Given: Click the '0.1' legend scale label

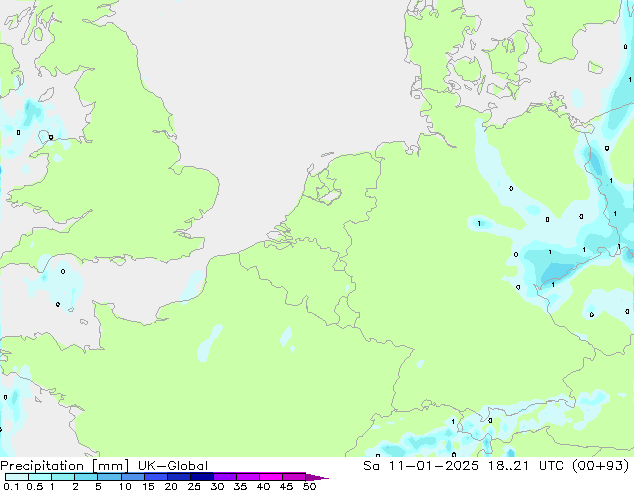Looking at the screenshot, I should (11, 486).
